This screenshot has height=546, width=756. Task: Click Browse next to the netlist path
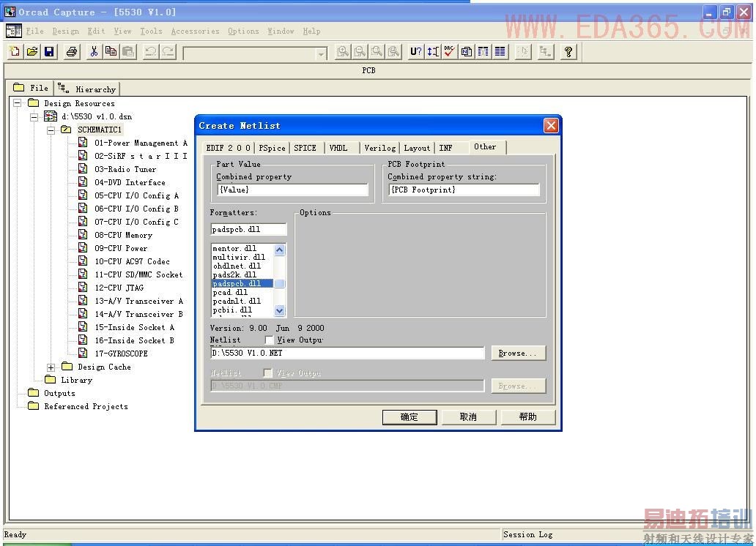[518, 353]
